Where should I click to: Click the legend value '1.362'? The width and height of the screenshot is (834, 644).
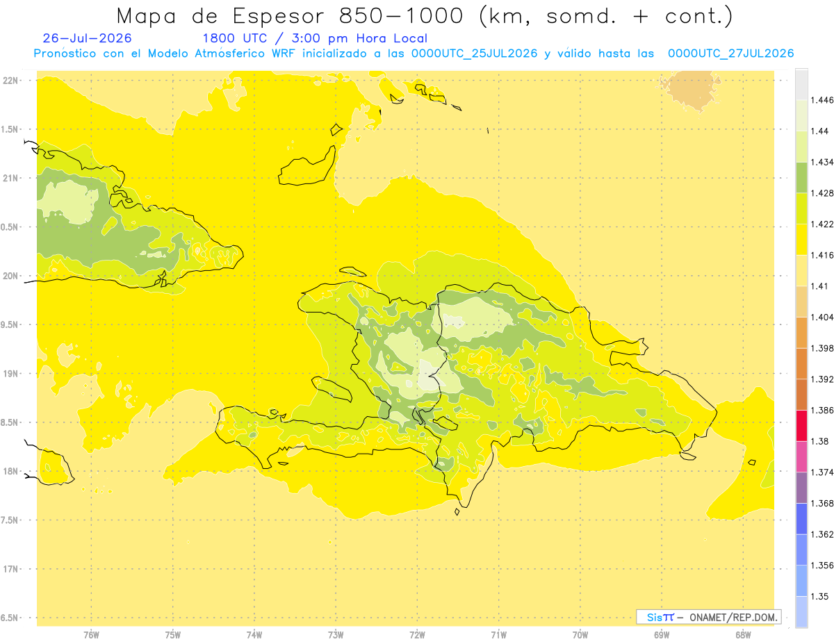824,534
